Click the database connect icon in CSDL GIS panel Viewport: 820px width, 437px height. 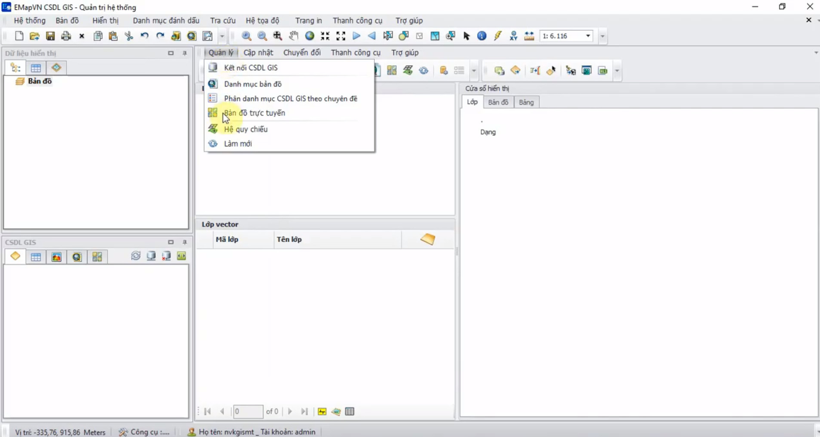(x=151, y=256)
